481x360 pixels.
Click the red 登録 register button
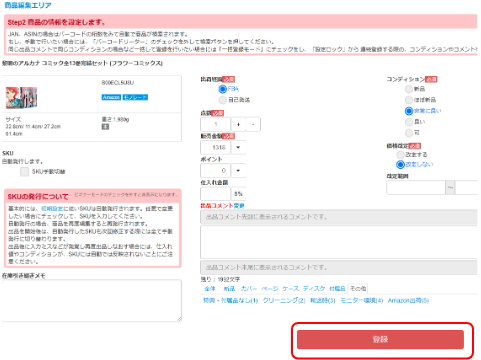click(x=380, y=340)
